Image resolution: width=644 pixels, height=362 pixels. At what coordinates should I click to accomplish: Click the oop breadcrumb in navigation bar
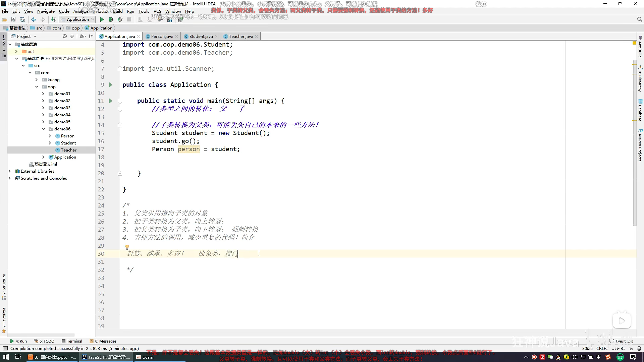(75, 28)
